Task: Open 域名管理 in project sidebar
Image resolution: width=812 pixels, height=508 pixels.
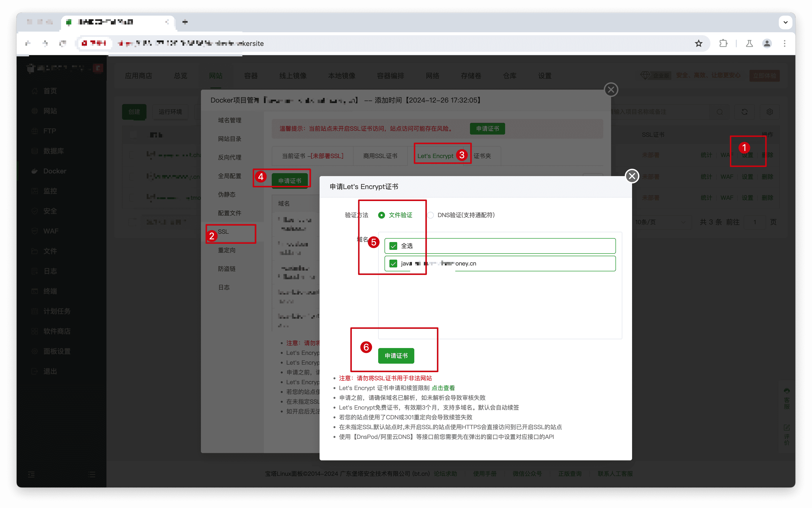Action: (230, 120)
